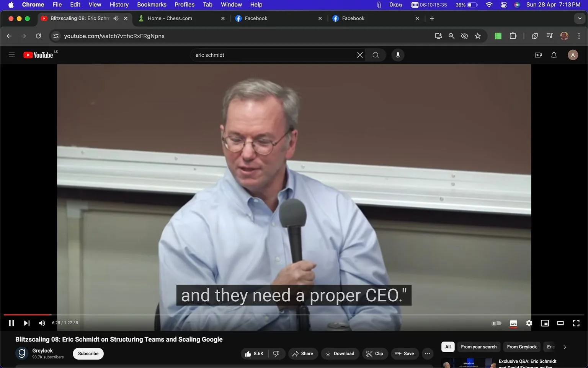Switch to theater mode
Screen dimensions: 588x368
coord(560,323)
